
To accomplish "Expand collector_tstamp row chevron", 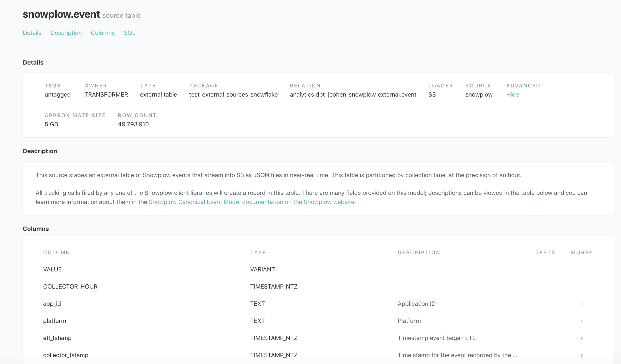I will tap(582, 355).
